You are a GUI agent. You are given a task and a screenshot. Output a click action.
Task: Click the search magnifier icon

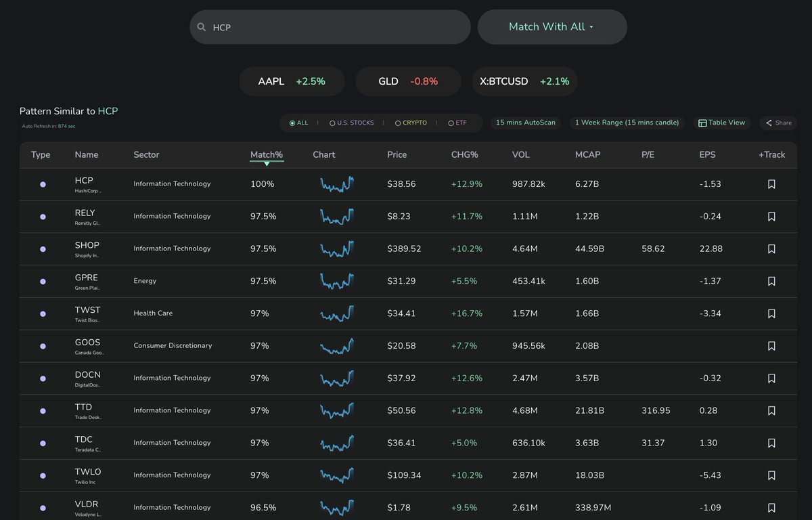point(201,28)
